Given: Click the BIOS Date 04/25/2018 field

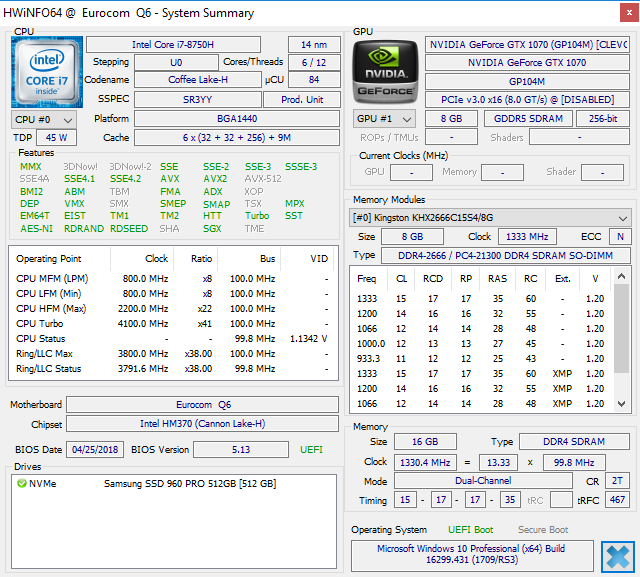Looking at the screenshot, I should pos(95,450).
